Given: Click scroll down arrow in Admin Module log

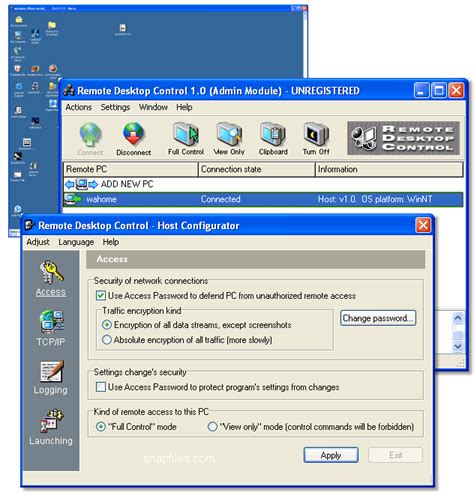Looking at the screenshot, I should [458, 347].
